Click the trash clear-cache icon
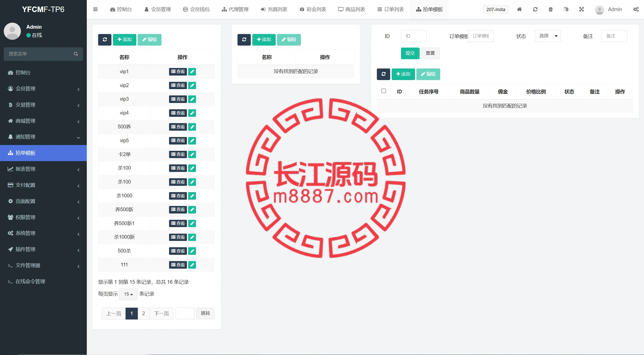The image size is (644, 355). pyautogui.click(x=551, y=9)
